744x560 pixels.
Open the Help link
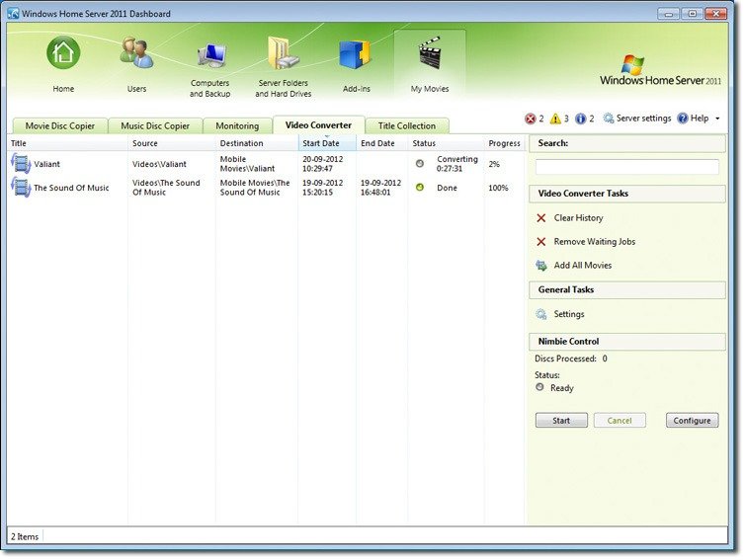tap(700, 119)
